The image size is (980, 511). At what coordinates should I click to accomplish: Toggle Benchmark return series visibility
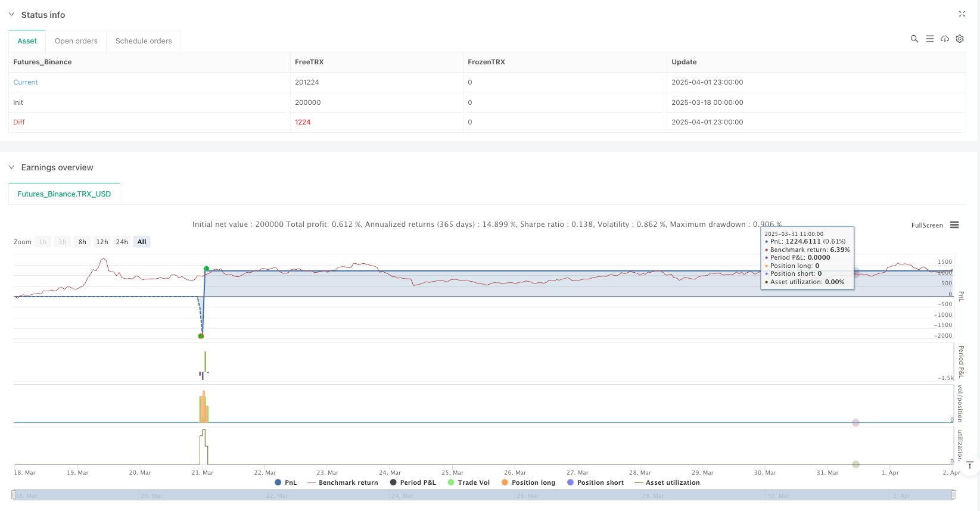343,482
